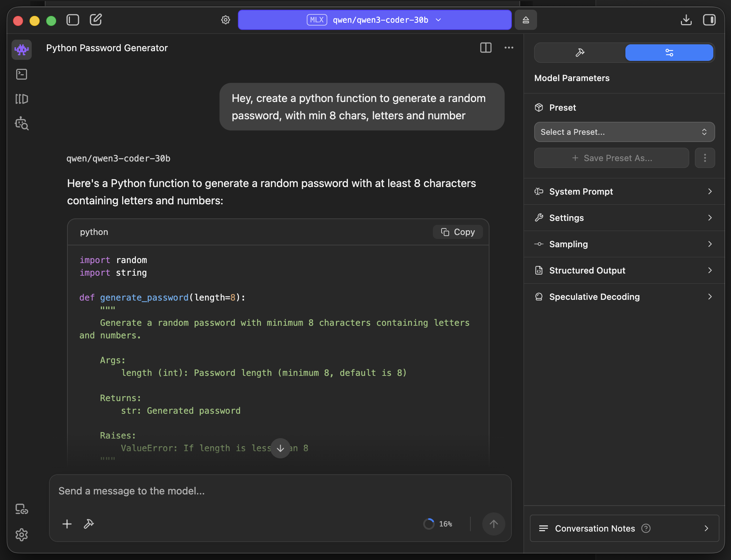Expand the Settings section

pos(624,218)
